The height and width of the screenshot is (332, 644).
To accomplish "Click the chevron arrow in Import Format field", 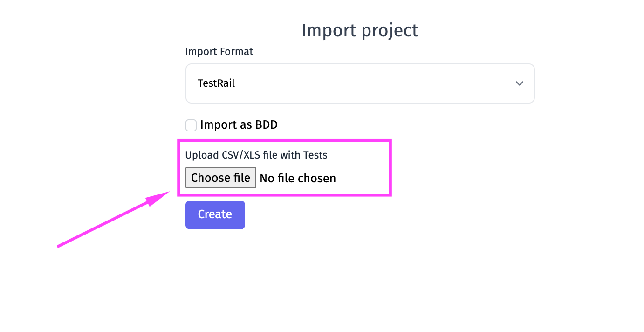I will pos(519,83).
